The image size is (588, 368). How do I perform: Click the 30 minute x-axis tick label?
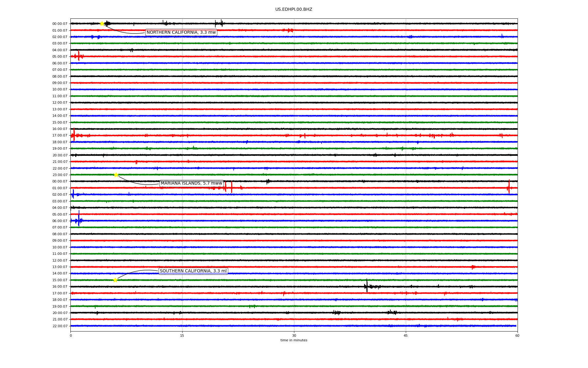tap(294, 335)
